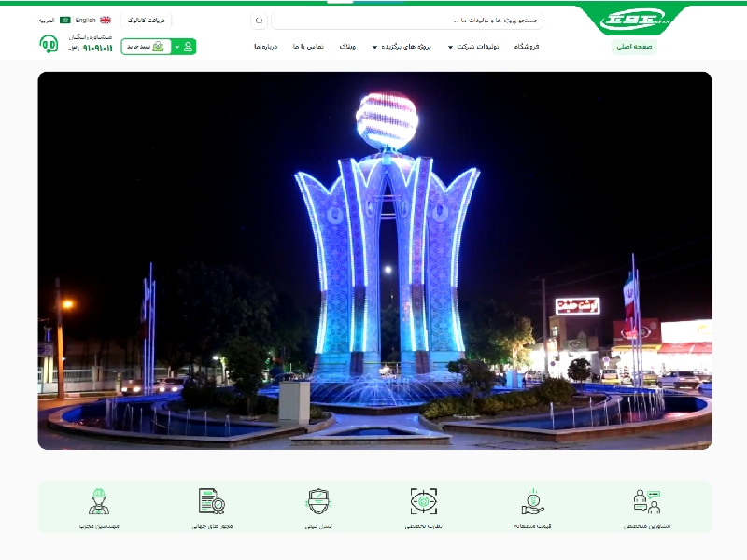This screenshot has width=747, height=560.
Task: Open the درباره ما about menu item
Action: [x=266, y=47]
